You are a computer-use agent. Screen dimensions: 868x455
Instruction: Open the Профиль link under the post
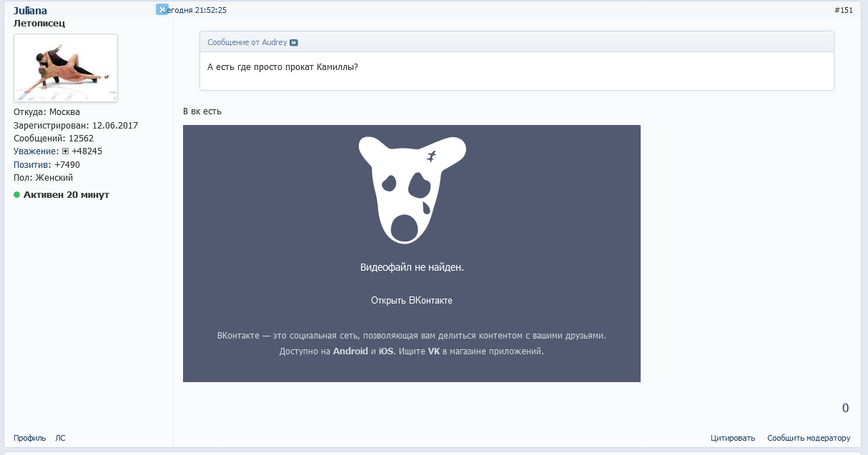[x=30, y=438]
